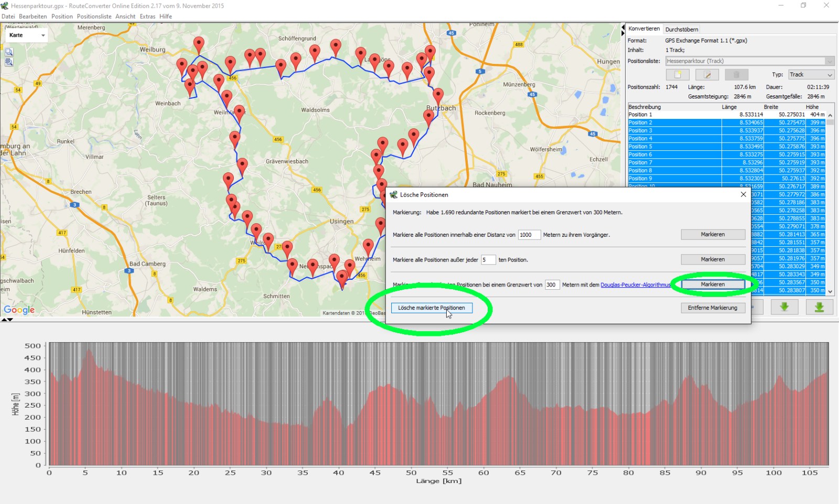Viewport: 839px width, 504px height.
Task: Click the left-pointing splitter arrow beside Konvertieren
Action: point(623,27)
